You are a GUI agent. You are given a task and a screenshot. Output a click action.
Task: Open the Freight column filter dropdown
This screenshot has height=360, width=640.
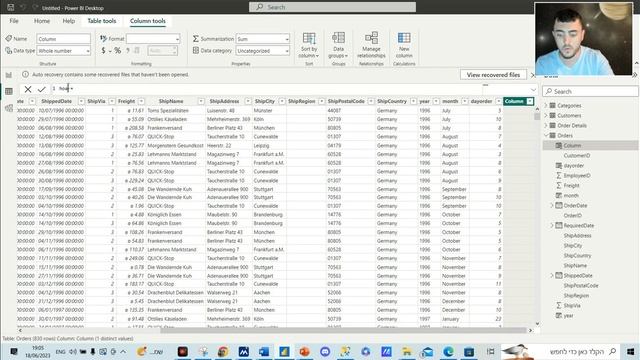(141, 101)
